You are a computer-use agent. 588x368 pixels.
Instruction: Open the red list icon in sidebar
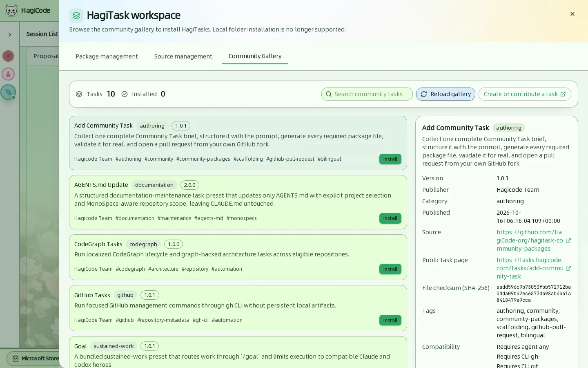point(8,56)
